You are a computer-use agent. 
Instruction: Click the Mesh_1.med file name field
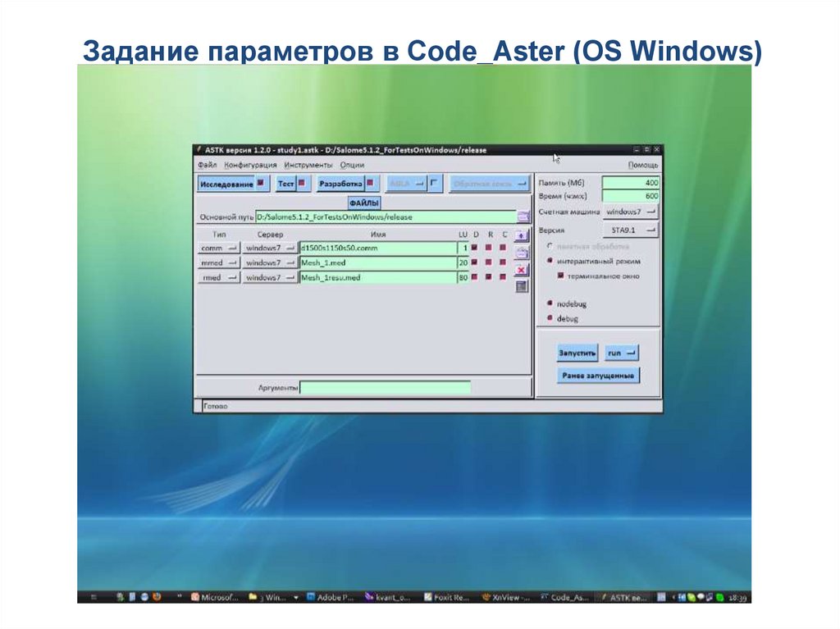(x=377, y=263)
